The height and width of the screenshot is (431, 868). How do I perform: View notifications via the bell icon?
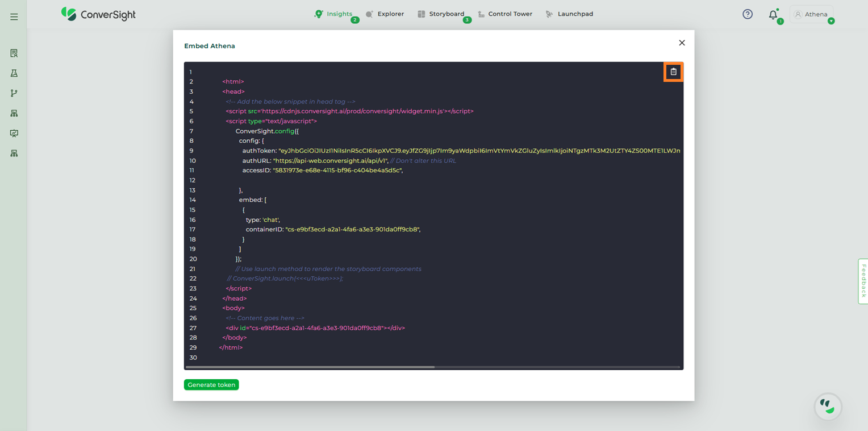point(773,15)
